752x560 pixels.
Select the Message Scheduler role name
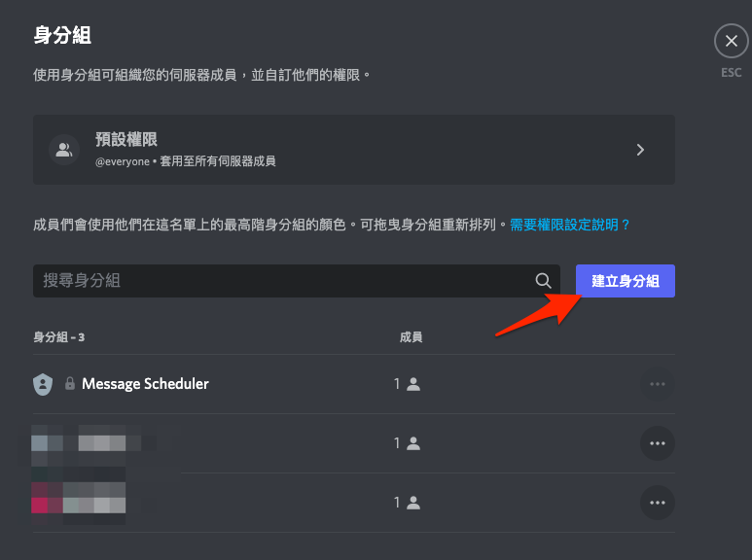tap(145, 384)
